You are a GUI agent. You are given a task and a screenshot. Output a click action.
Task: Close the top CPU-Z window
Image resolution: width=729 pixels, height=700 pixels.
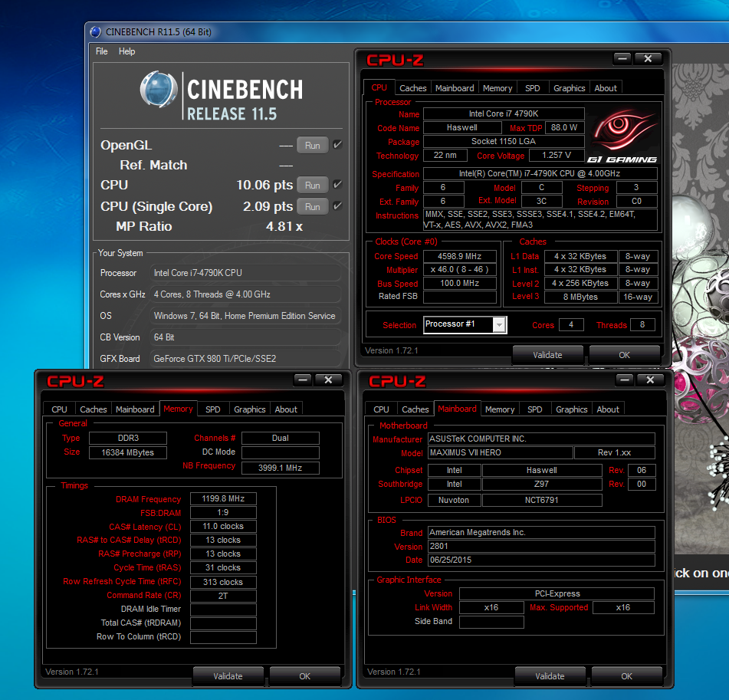(648, 58)
